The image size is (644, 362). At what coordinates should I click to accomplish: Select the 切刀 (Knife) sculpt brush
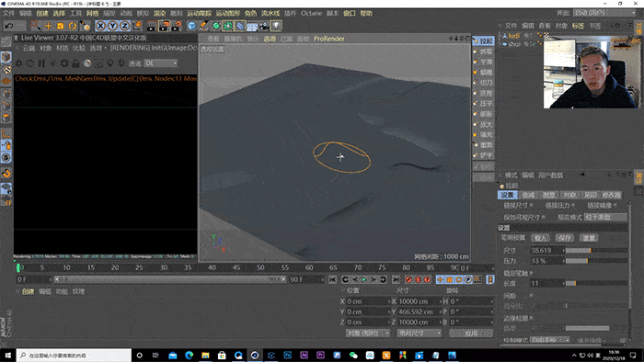(483, 83)
